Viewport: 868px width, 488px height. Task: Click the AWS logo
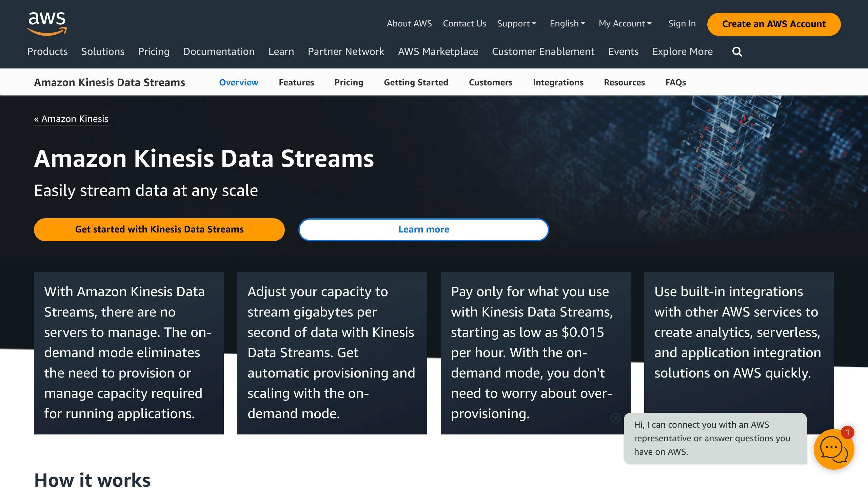pos(47,23)
